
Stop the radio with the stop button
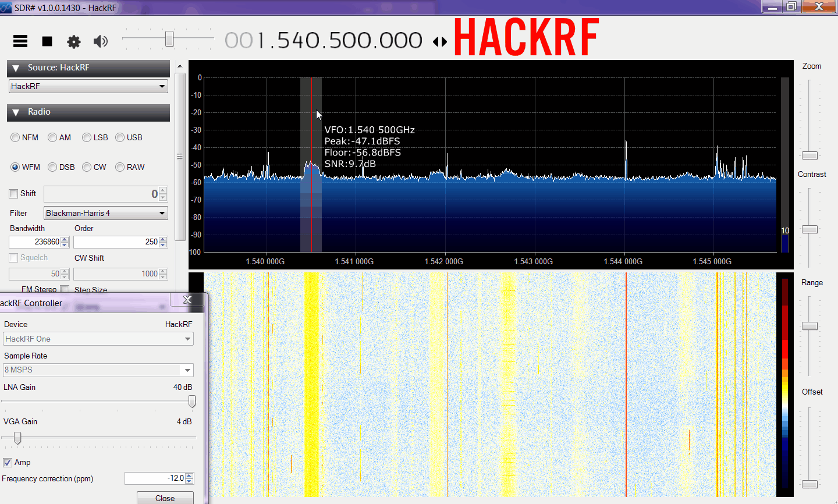click(x=47, y=41)
